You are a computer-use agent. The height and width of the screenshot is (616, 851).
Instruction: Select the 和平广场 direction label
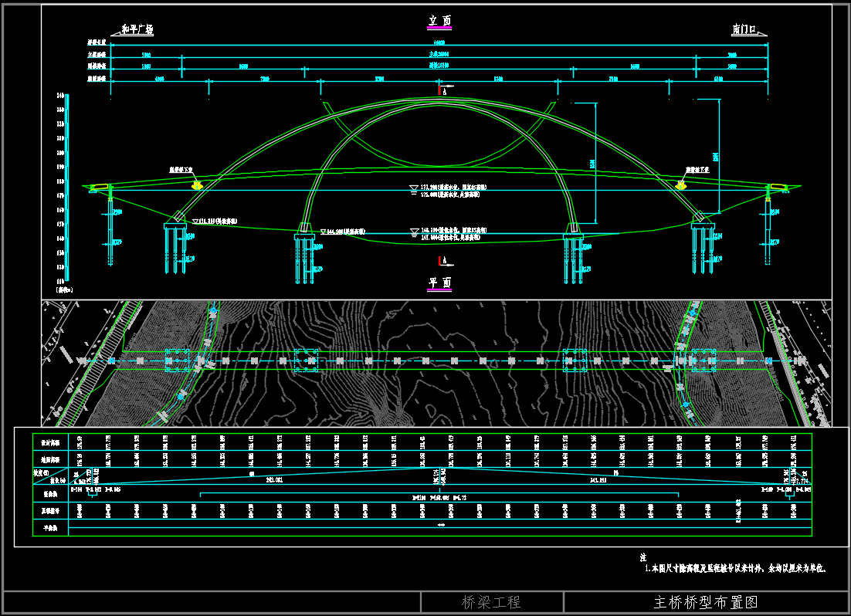point(137,30)
